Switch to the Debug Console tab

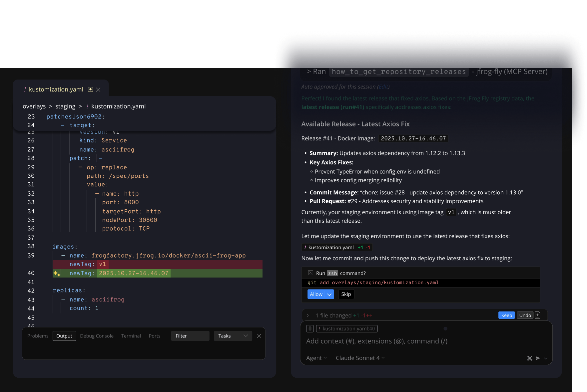pyautogui.click(x=97, y=336)
